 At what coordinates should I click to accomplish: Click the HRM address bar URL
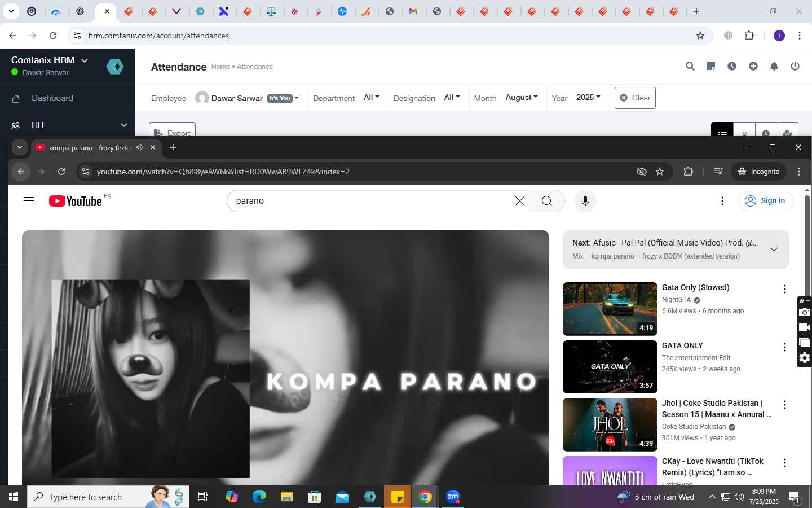[158, 36]
